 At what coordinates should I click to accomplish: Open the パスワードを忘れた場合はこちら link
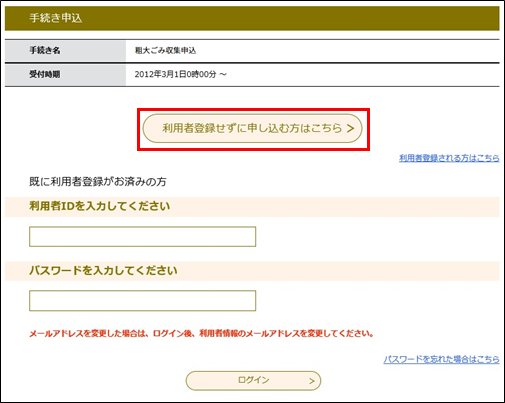pos(441,359)
